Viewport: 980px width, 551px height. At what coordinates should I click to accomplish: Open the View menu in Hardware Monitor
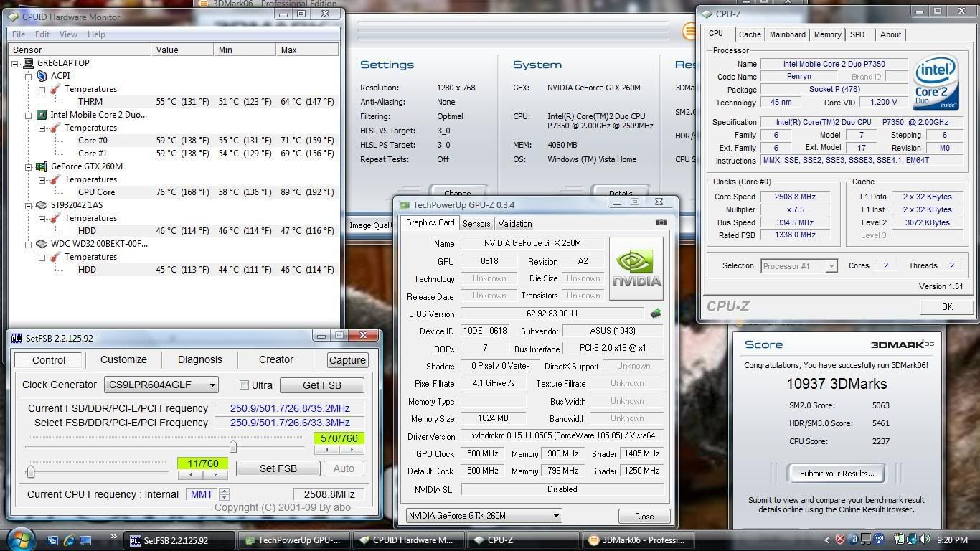pos(68,34)
